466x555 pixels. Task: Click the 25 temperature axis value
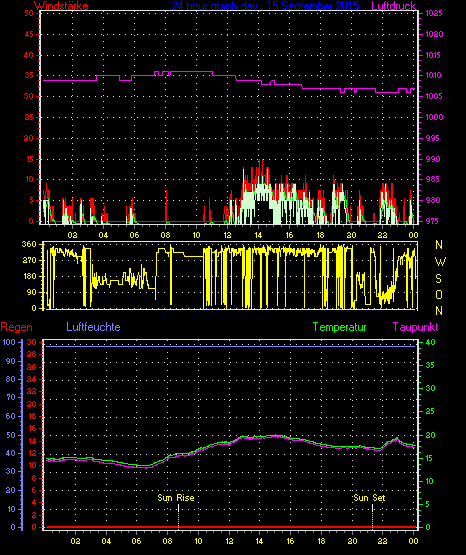click(x=430, y=411)
